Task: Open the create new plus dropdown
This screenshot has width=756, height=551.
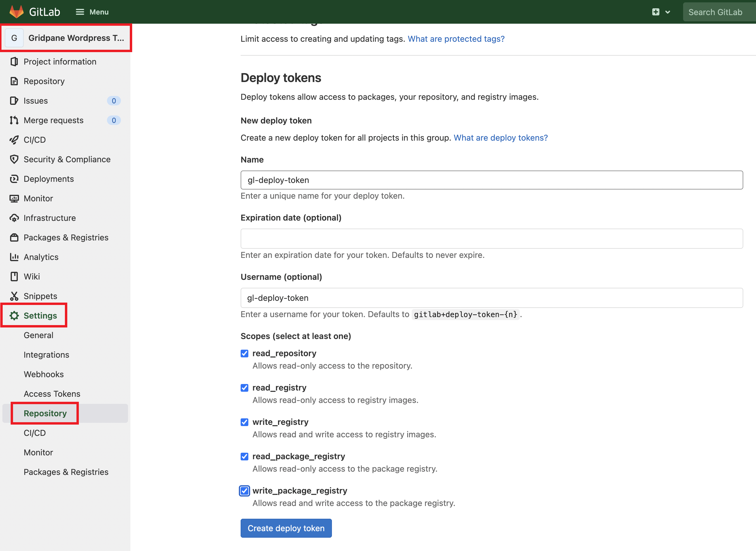Action: point(661,12)
